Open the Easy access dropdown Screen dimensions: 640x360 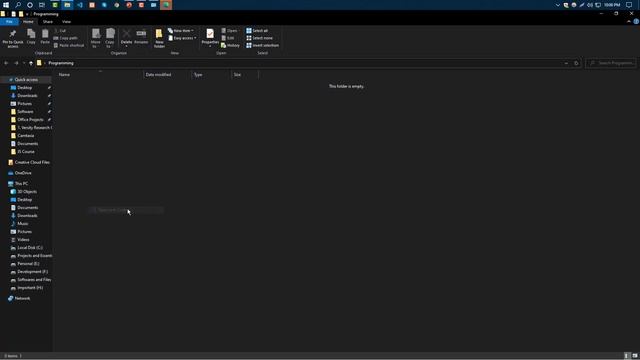[x=182, y=38]
